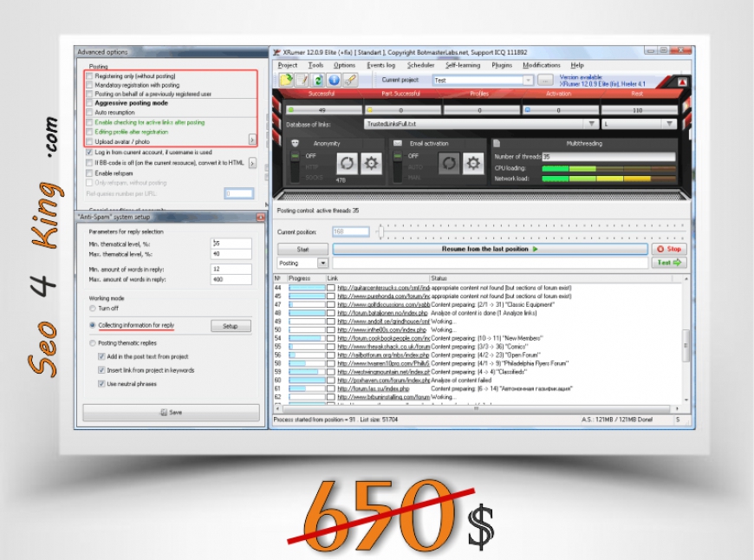Screen dimensions: 754x560
Task: Click the Email activation OFF/AUTO/MAN slider
Action: pos(397,166)
